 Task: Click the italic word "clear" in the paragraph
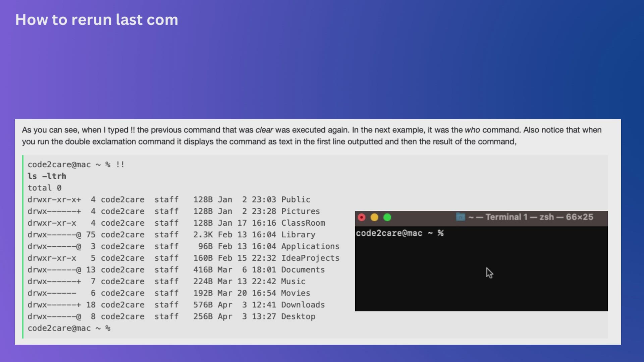(x=264, y=130)
